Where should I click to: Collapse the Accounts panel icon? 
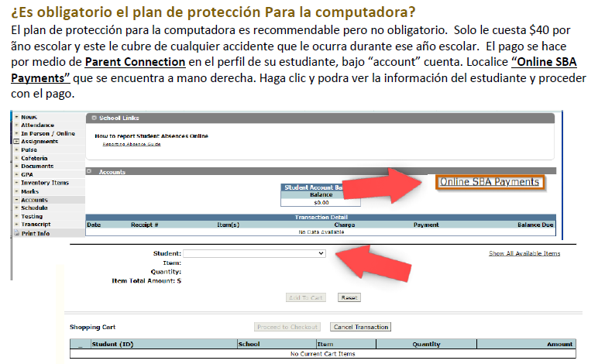(89, 172)
